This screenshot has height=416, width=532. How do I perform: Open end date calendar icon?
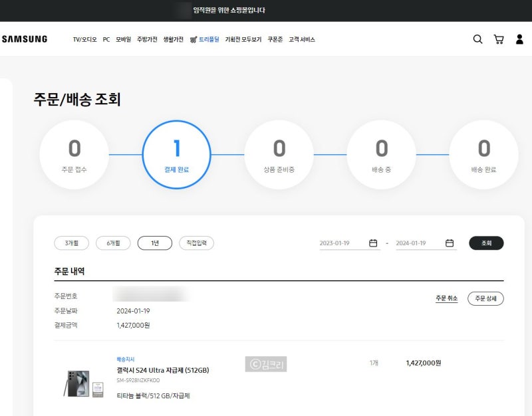450,243
